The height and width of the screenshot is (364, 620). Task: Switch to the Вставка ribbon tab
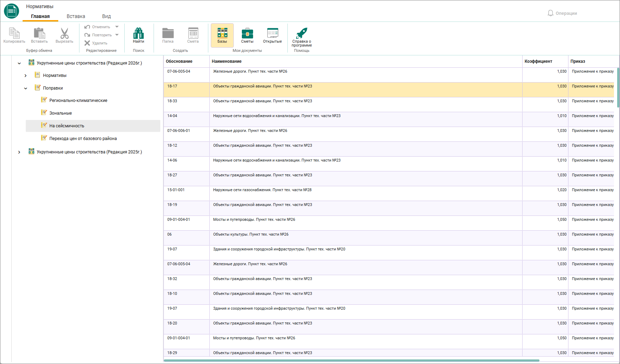tap(76, 16)
